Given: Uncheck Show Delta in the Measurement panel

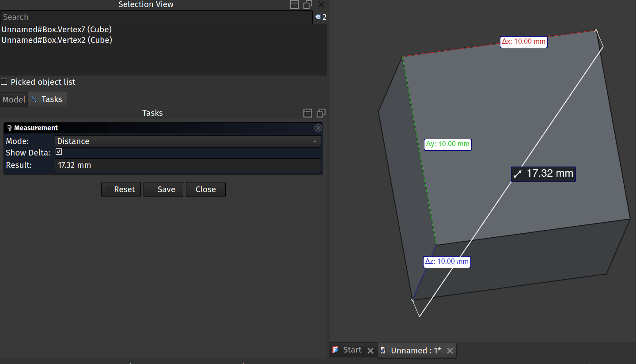Looking at the screenshot, I should (x=59, y=152).
